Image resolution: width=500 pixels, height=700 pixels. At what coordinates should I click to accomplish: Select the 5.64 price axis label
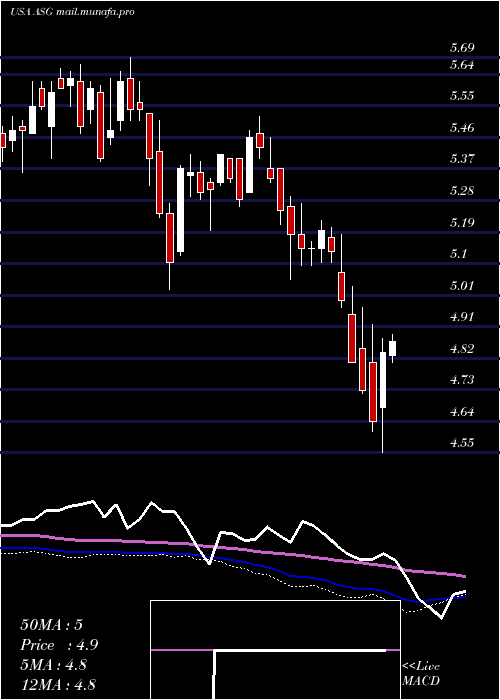click(x=462, y=65)
